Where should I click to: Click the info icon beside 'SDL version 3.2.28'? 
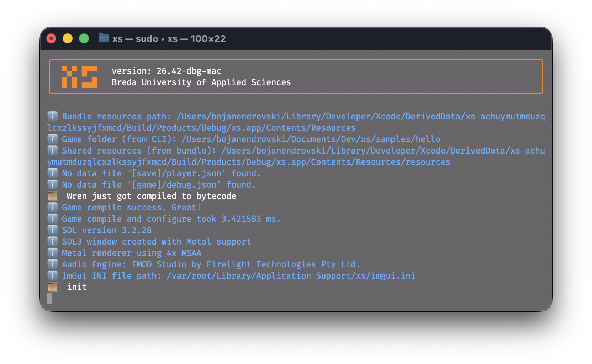(x=52, y=230)
